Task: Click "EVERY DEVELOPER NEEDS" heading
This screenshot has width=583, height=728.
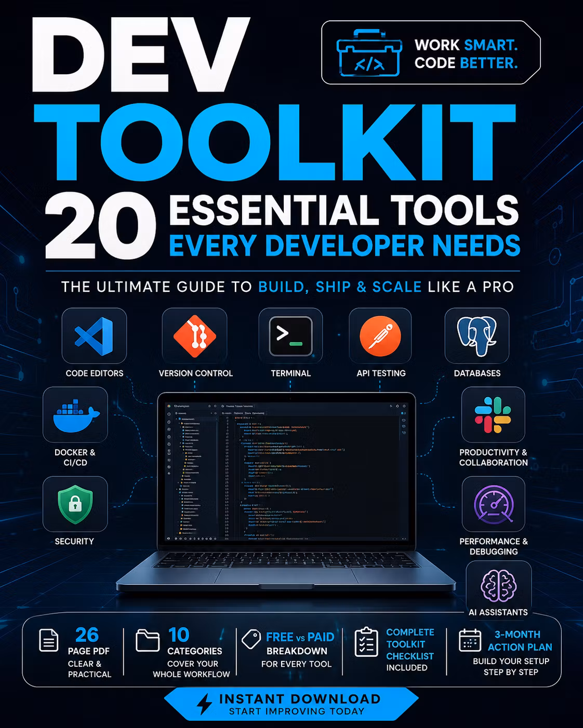Action: 344,246
